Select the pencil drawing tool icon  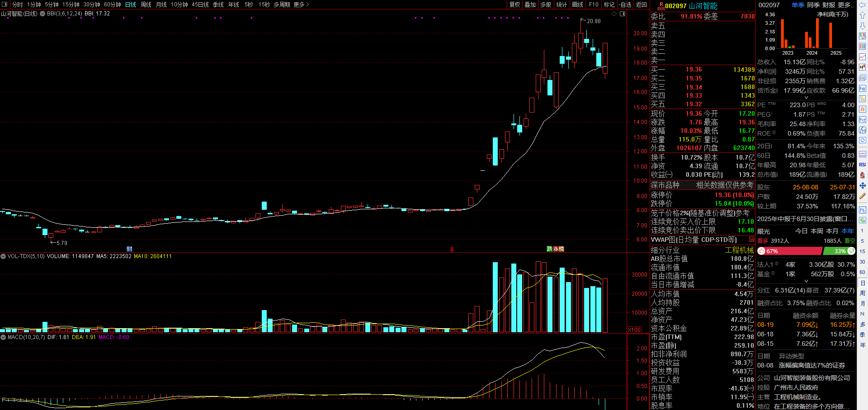[x=862, y=196]
